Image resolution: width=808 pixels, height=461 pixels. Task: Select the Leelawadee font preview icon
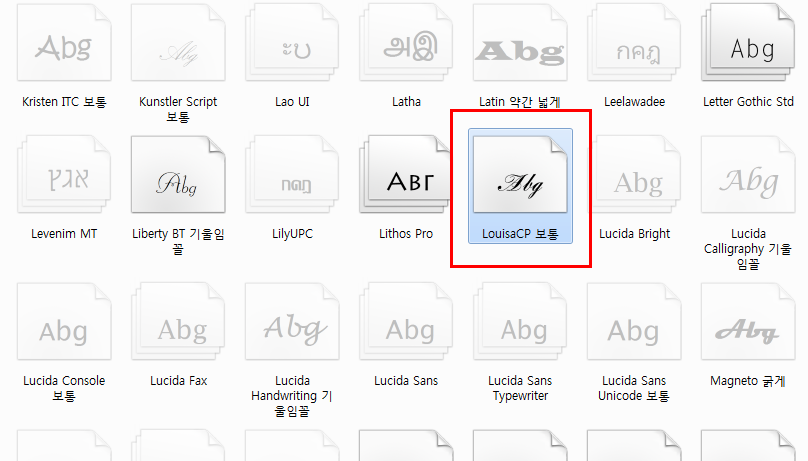(634, 42)
